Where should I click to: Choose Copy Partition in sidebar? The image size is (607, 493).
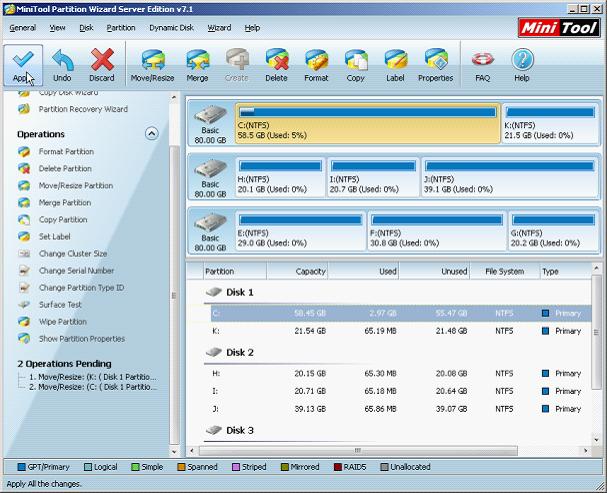pyautogui.click(x=53, y=220)
